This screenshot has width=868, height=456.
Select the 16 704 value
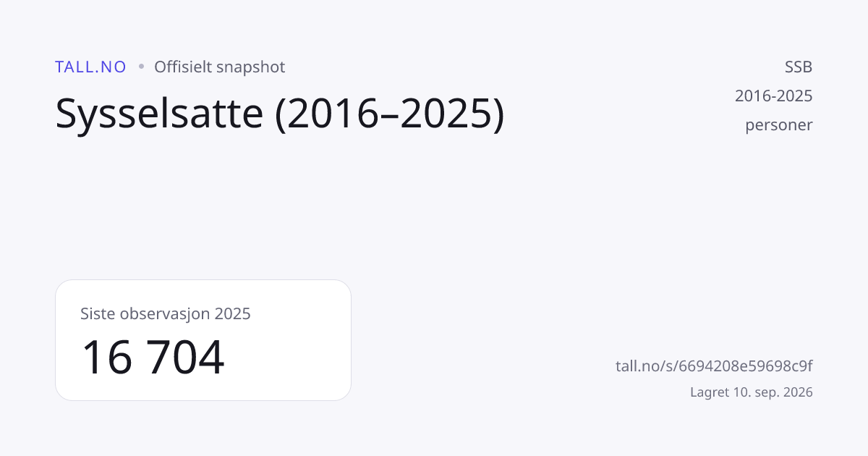pyautogui.click(x=153, y=358)
